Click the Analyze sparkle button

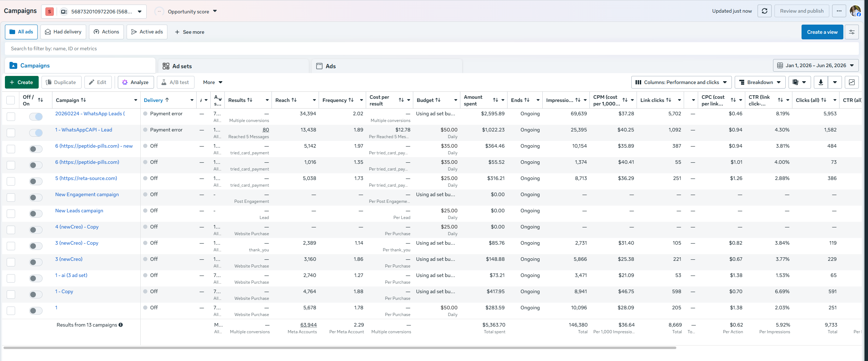(x=135, y=82)
